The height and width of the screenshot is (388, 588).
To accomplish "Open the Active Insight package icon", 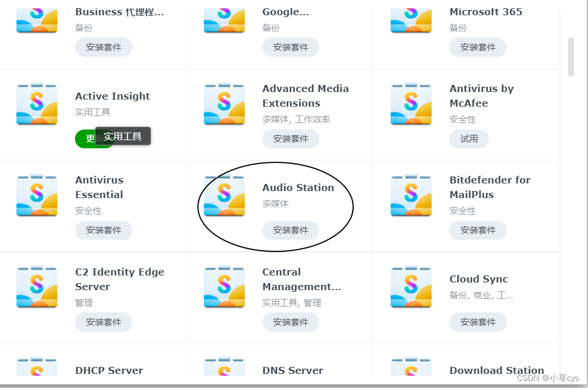I will (37, 104).
